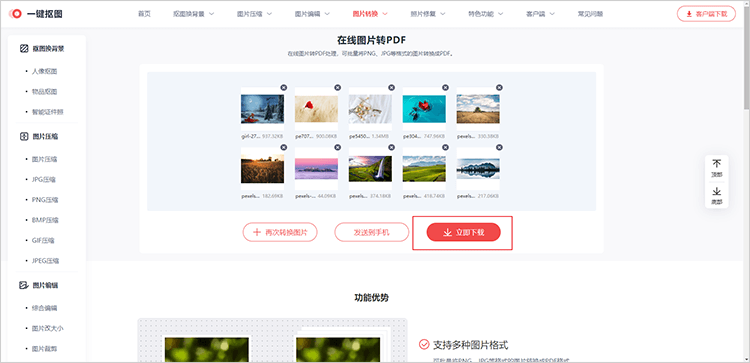Click the 一键抠图 logo icon

pos(15,14)
